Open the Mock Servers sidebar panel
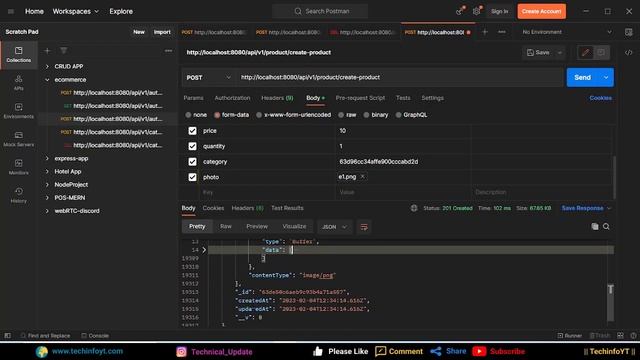Viewport: 640px width, 360px height. (x=19, y=139)
